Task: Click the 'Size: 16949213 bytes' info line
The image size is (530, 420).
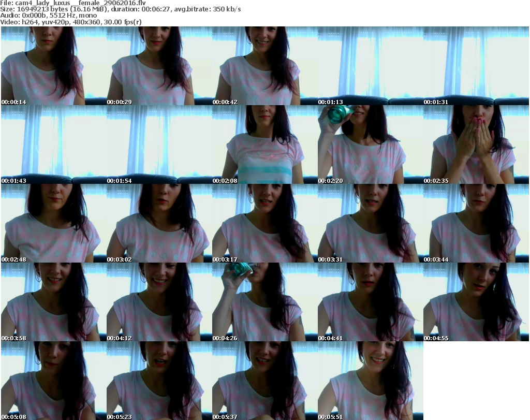Action: pos(120,9)
